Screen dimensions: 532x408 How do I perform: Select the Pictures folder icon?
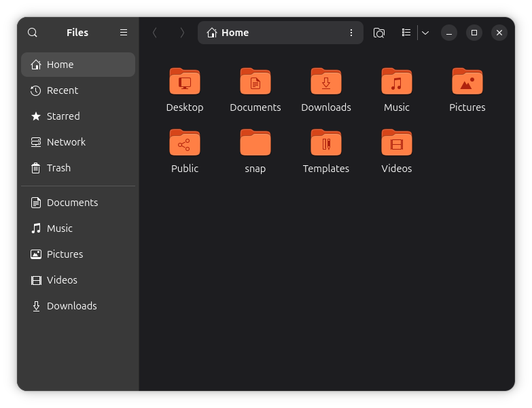coord(467,82)
